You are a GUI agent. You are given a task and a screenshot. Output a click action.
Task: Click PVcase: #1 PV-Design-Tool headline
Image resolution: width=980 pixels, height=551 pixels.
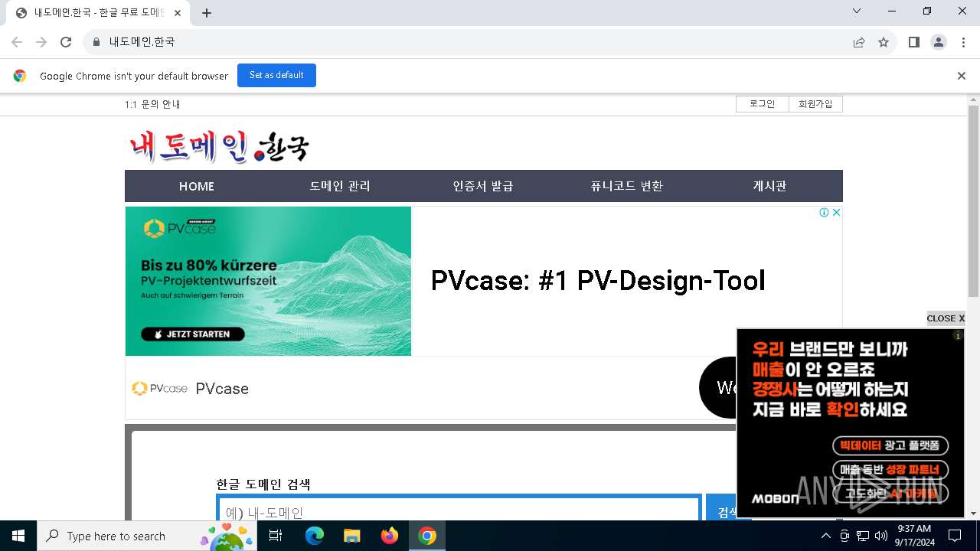598,281
